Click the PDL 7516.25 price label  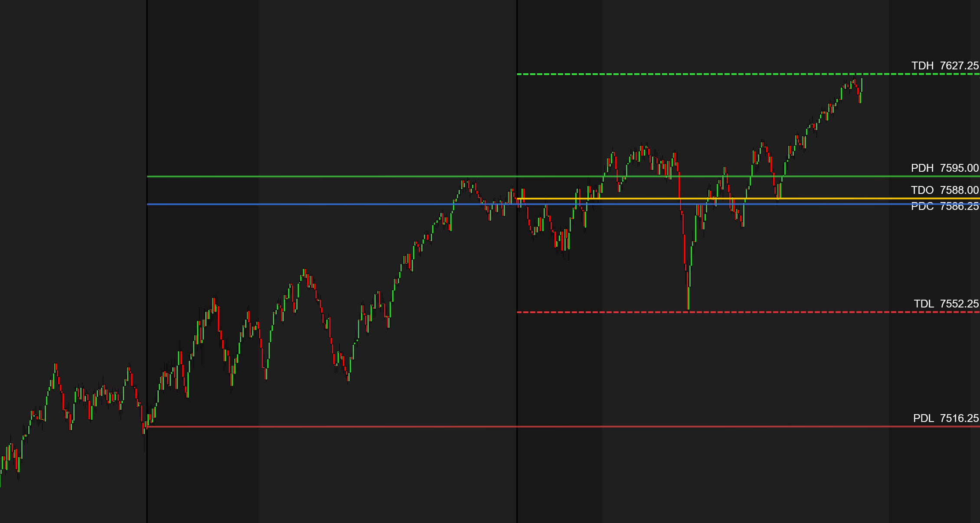click(946, 418)
